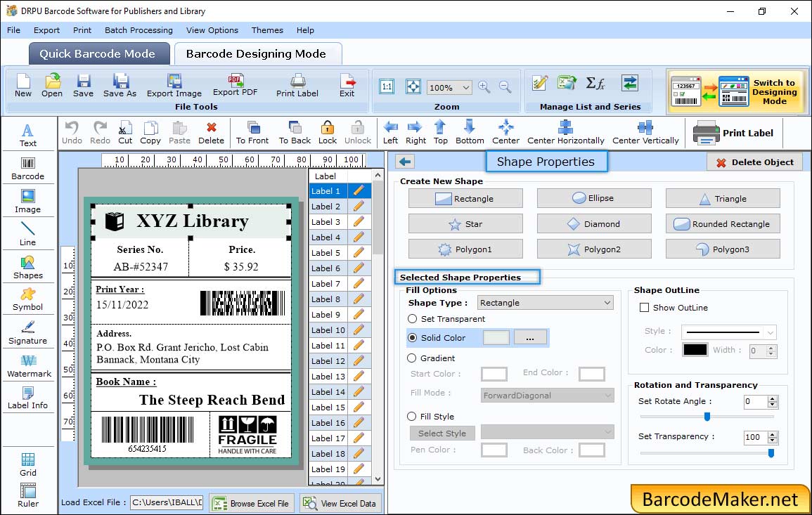The width and height of the screenshot is (812, 515).
Task: Open the outline Style dropdown
Action: (729, 332)
